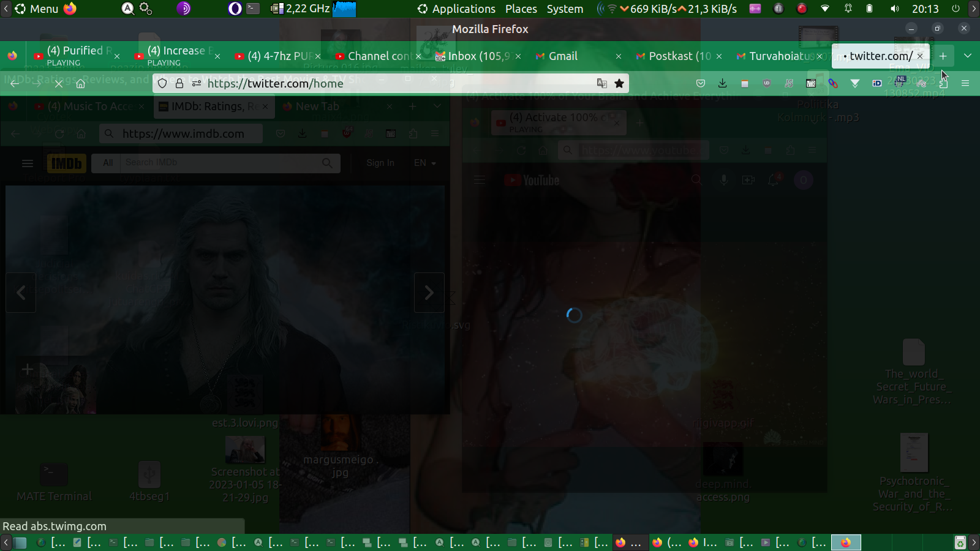
Task: Click the IMDb search magnifier icon
Action: (328, 163)
